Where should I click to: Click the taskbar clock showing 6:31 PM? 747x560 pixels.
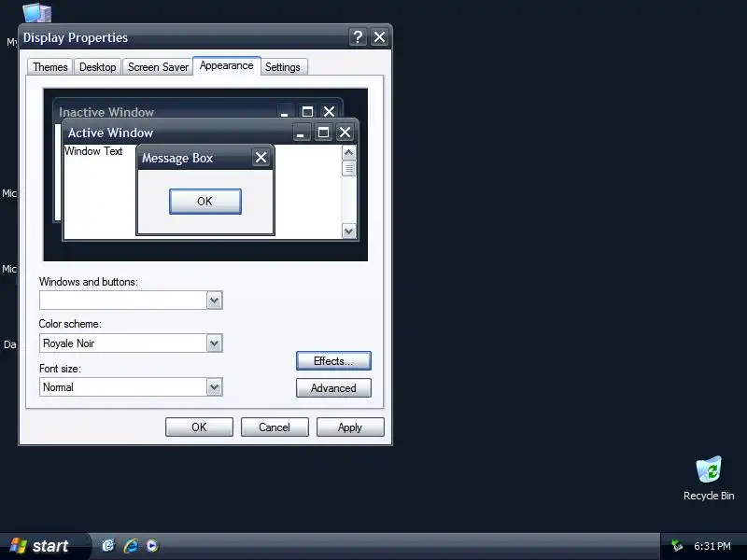coord(712,546)
